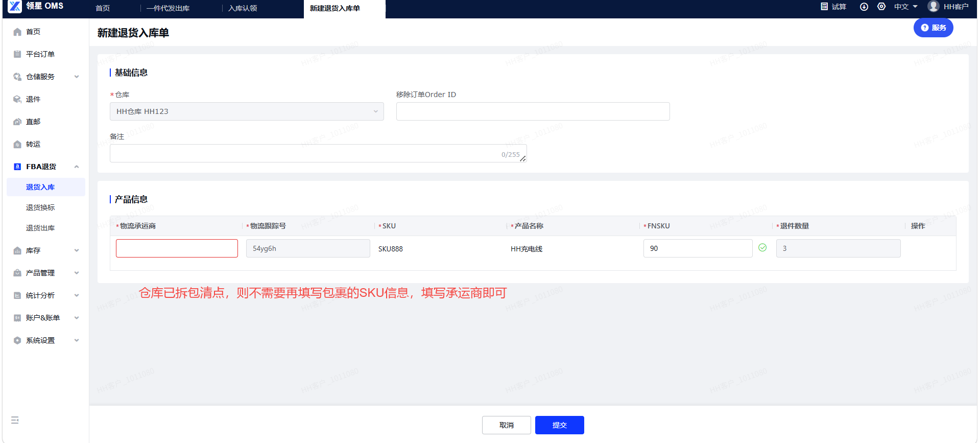The width and height of the screenshot is (980, 443).
Task: Click the 领星 OMS logo icon
Action: 15,6
